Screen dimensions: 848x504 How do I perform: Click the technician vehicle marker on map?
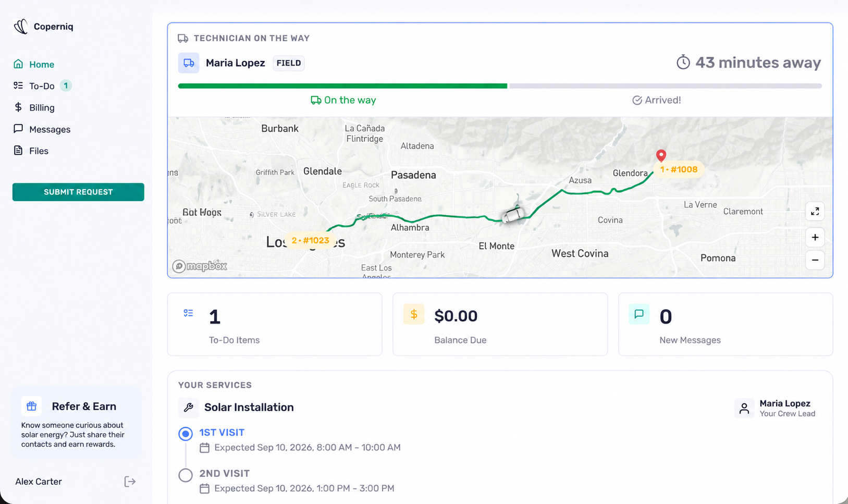point(513,215)
